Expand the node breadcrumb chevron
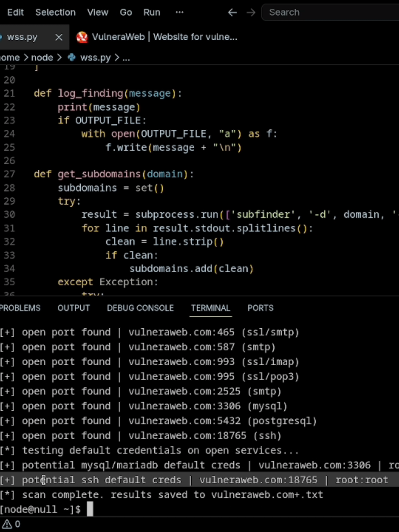399x532 pixels. click(x=59, y=57)
